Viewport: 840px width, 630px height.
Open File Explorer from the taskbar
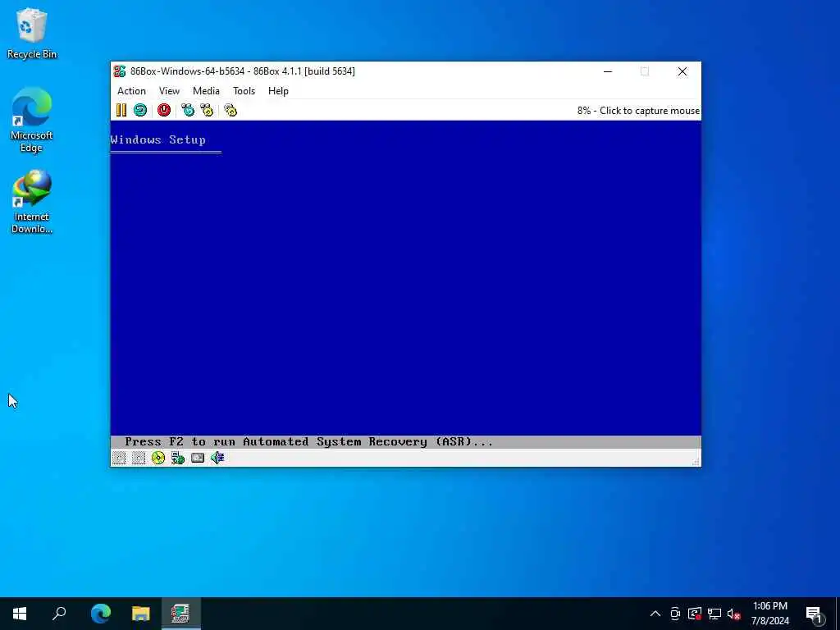(141, 614)
